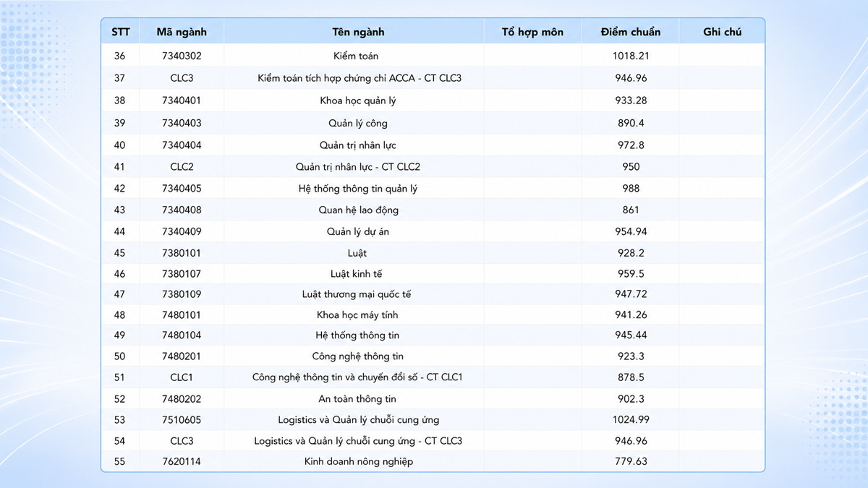This screenshot has width=868, height=488.
Task: Select the Luật kinh tế cell
Action: pyautogui.click(x=356, y=274)
